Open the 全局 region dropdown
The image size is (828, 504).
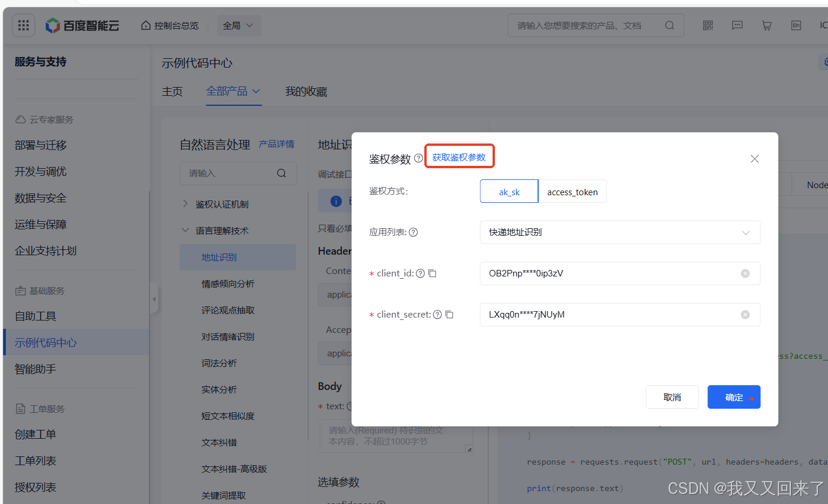click(x=238, y=25)
